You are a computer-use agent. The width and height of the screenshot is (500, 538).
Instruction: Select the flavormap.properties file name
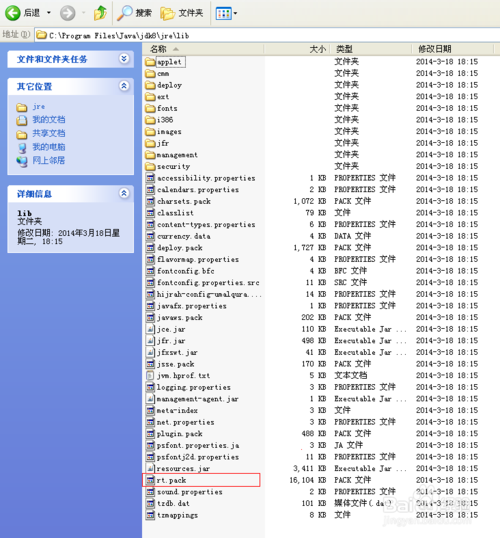198,259
